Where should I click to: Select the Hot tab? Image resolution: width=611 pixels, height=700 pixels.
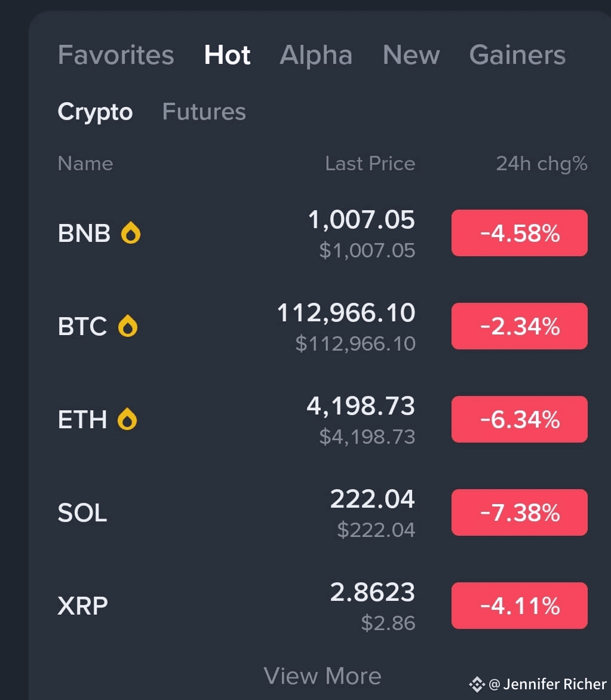click(227, 55)
